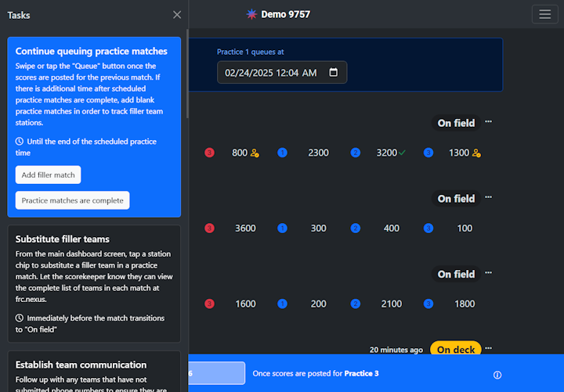Viewport: 564px width, 392px height.
Task: Click the warning icon beside team 1300
Action: [476, 153]
